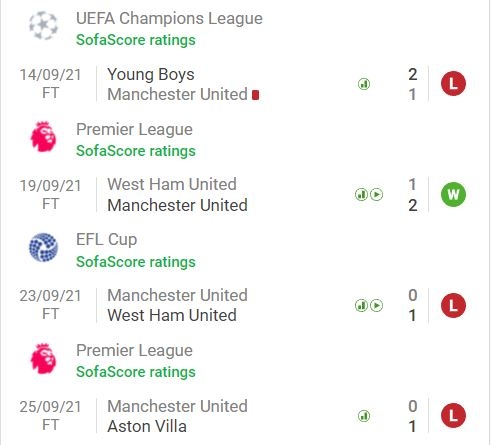Click the red card indicator beside Manchester United

(x=256, y=95)
